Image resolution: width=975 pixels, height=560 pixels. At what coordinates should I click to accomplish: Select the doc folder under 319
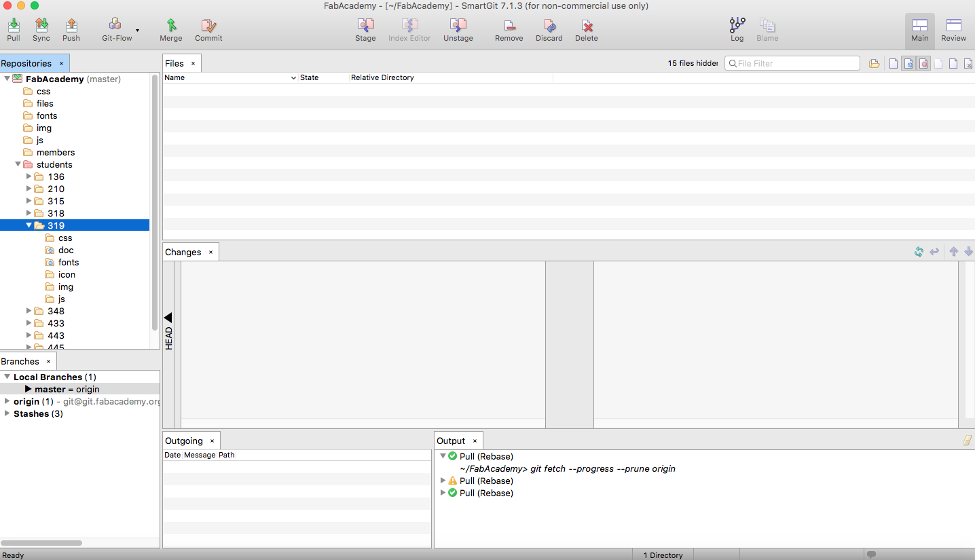click(x=66, y=250)
